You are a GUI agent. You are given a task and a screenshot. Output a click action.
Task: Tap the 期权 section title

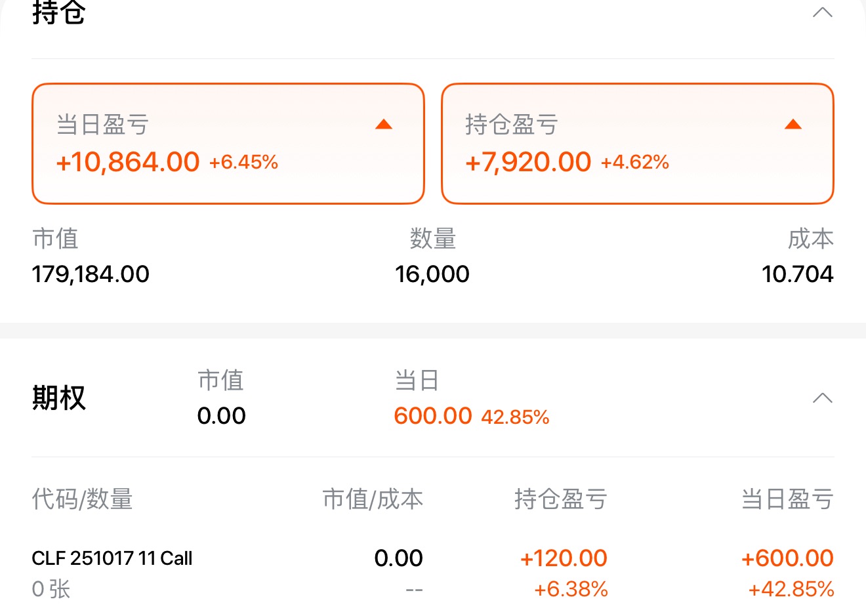(59, 398)
